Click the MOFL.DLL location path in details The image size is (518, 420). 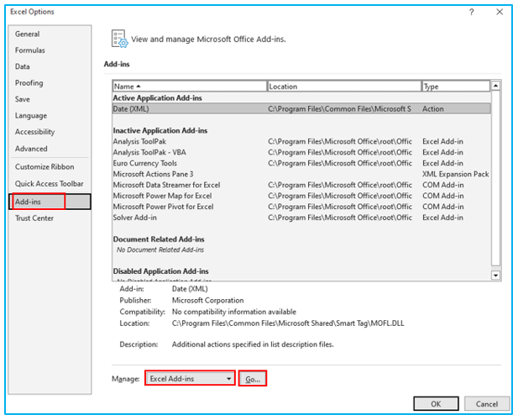[288, 323]
